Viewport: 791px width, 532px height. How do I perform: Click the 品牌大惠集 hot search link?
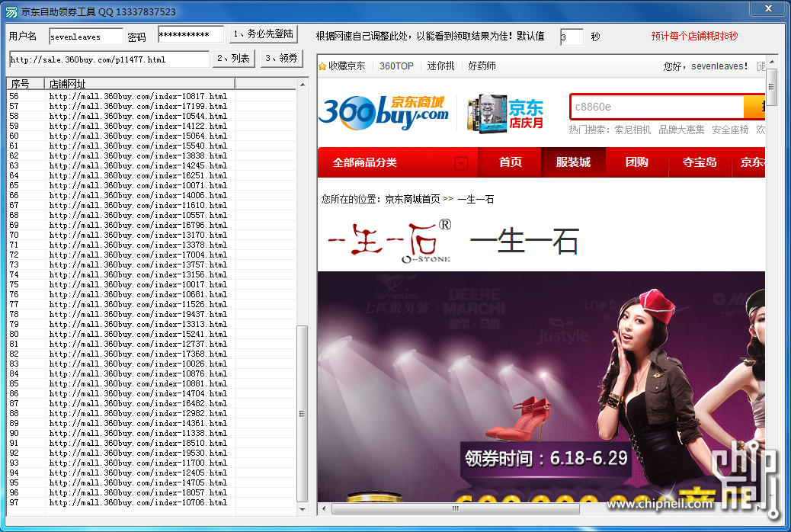[681, 130]
